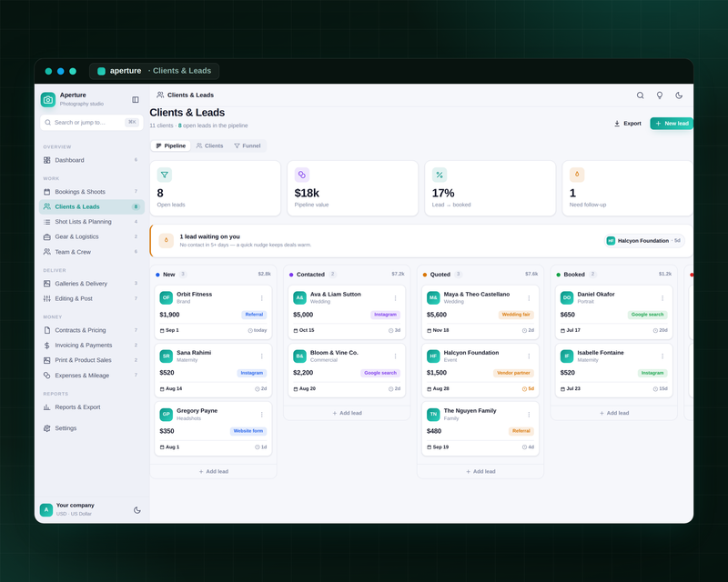728x582 pixels.
Task: Switch to the Funnel tab
Action: tap(247, 145)
